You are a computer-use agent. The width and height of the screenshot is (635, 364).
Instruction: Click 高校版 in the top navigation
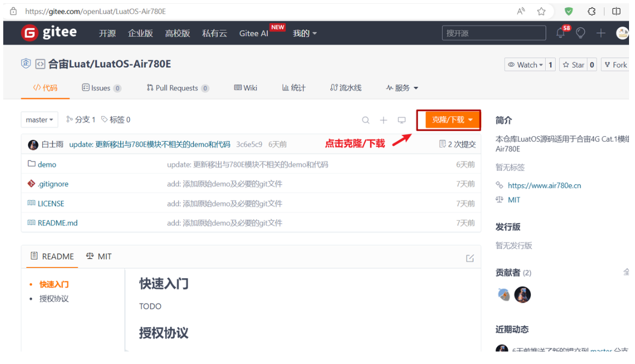178,34
